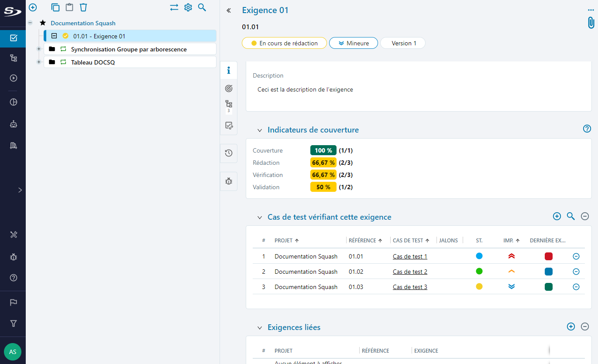
Task: Click the minus icon in the Cas de test header
Action: (x=585, y=216)
